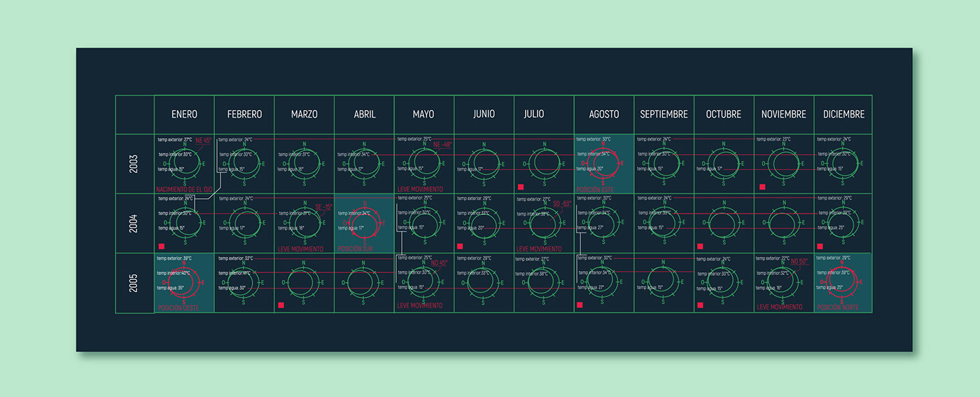Click the NACIMIENTO DE EL OJO label
The width and height of the screenshot is (980, 397).
coord(184,190)
